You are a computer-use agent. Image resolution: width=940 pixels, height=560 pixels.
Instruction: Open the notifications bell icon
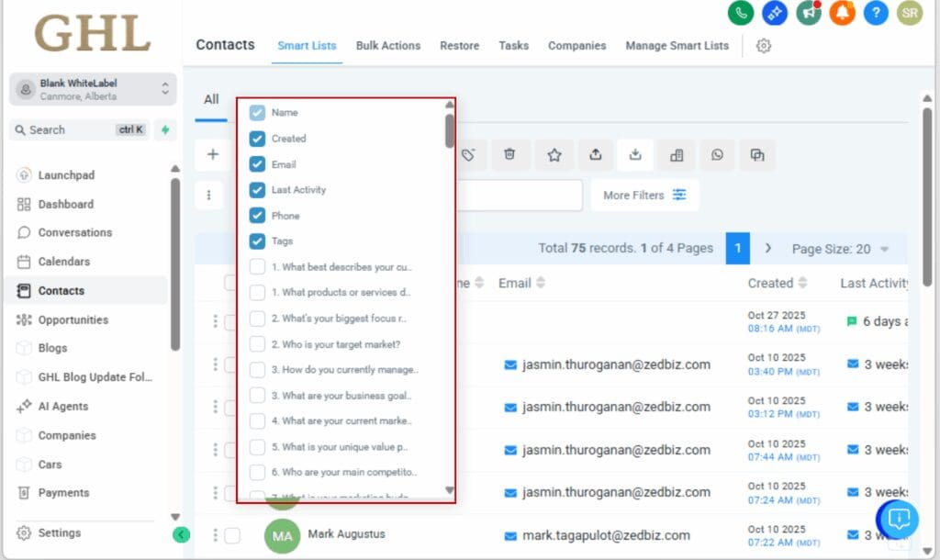tap(842, 14)
